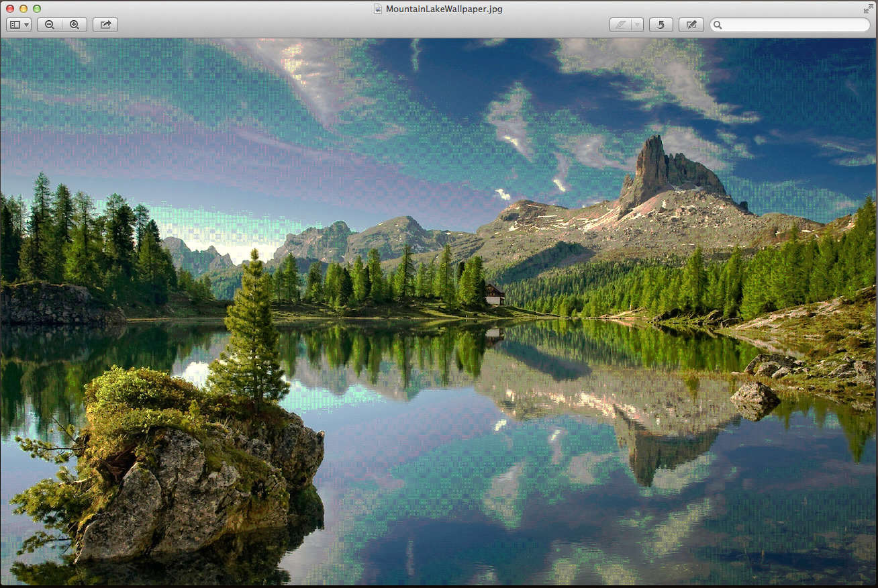Open the Share menu
The width and height of the screenshot is (878, 588).
pyautogui.click(x=105, y=25)
